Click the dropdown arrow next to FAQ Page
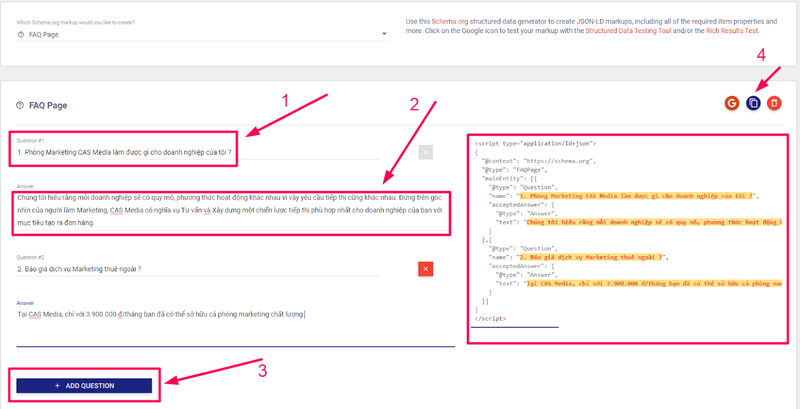 click(x=384, y=34)
